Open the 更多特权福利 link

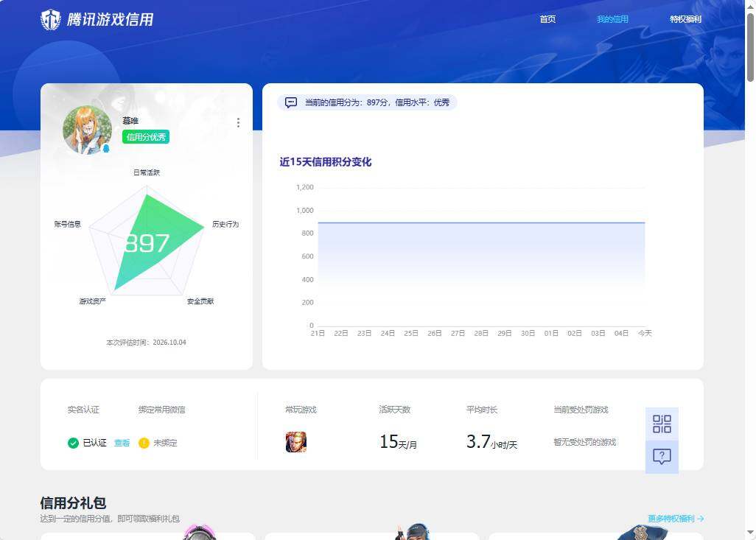point(676,519)
